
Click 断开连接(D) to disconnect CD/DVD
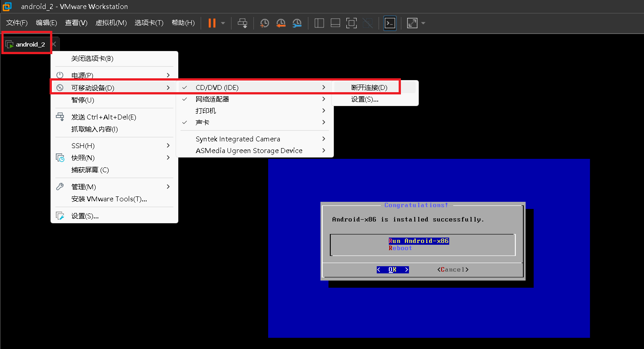[375, 88]
